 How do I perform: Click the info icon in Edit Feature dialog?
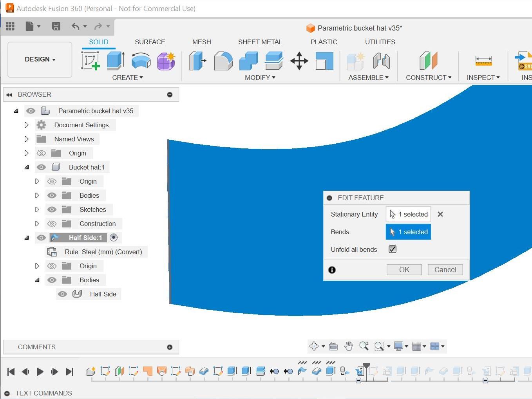332,270
